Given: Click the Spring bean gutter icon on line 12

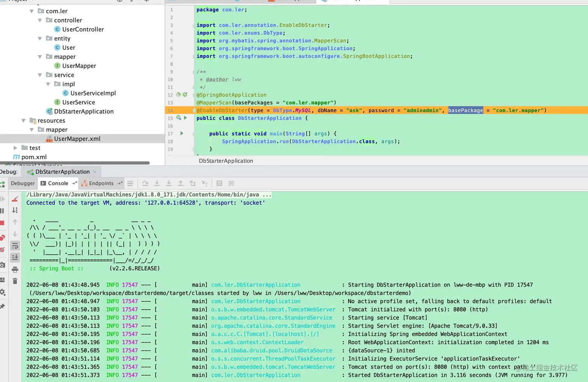Looking at the screenshot, I should [x=178, y=95].
